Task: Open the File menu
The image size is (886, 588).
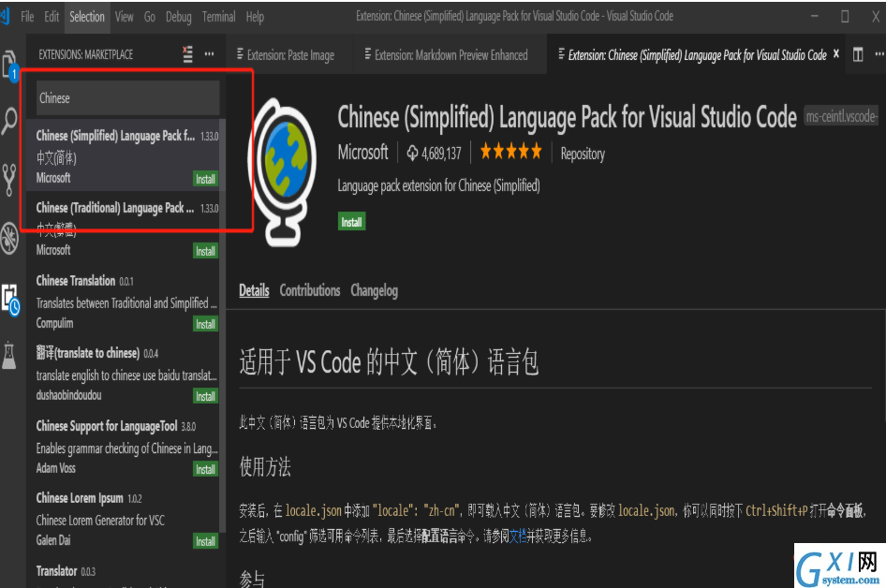Action: [x=27, y=16]
